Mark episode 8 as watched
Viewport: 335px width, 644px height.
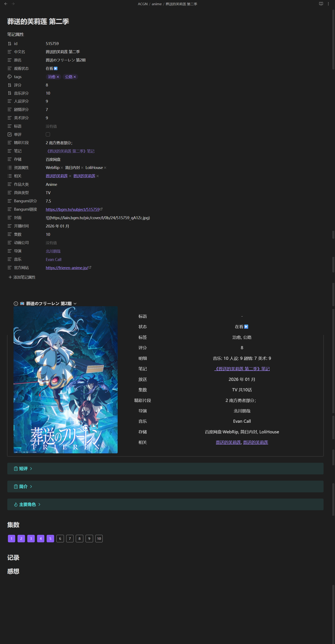tap(80, 539)
